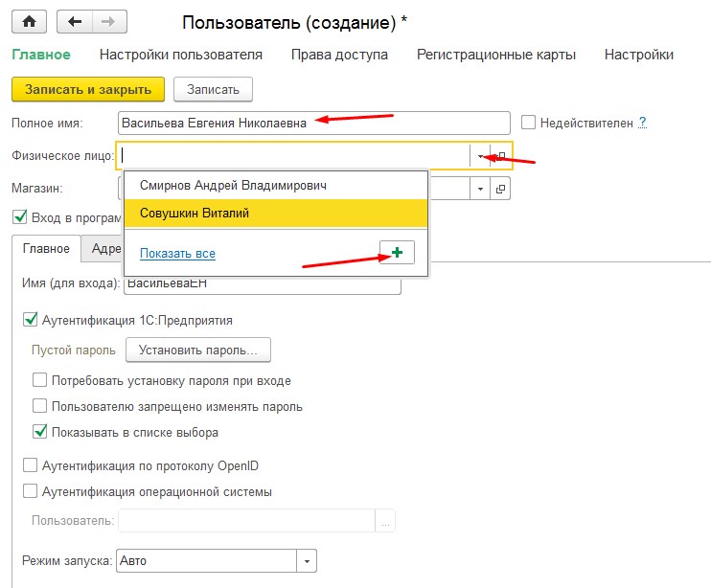Go to the home page icon

(29, 21)
